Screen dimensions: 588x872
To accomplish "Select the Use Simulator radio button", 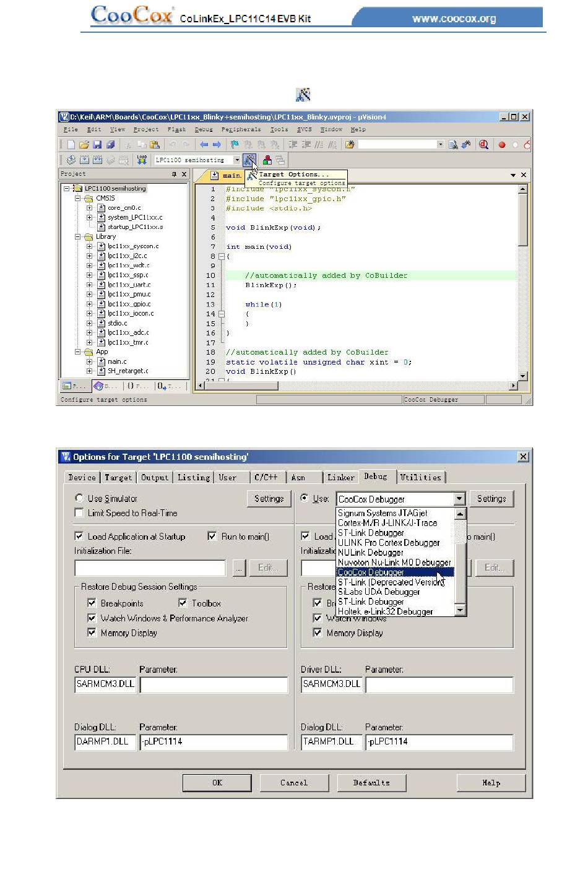I will point(79,498).
